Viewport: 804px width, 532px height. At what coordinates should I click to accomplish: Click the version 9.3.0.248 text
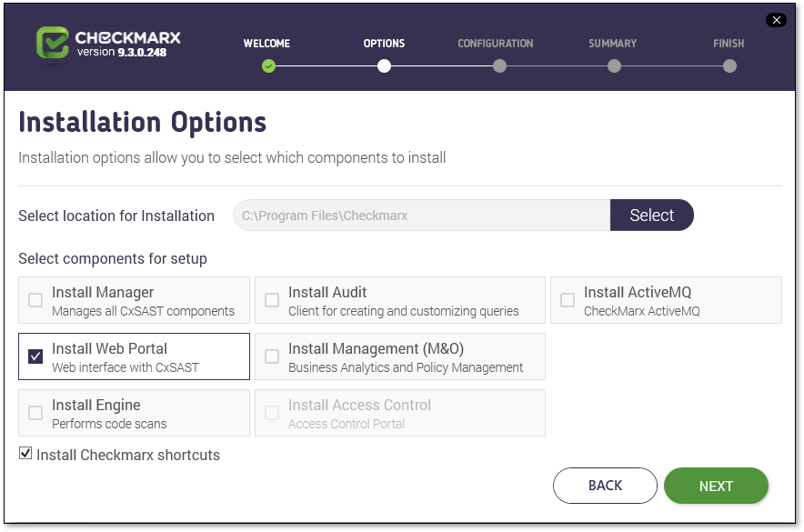(122, 52)
